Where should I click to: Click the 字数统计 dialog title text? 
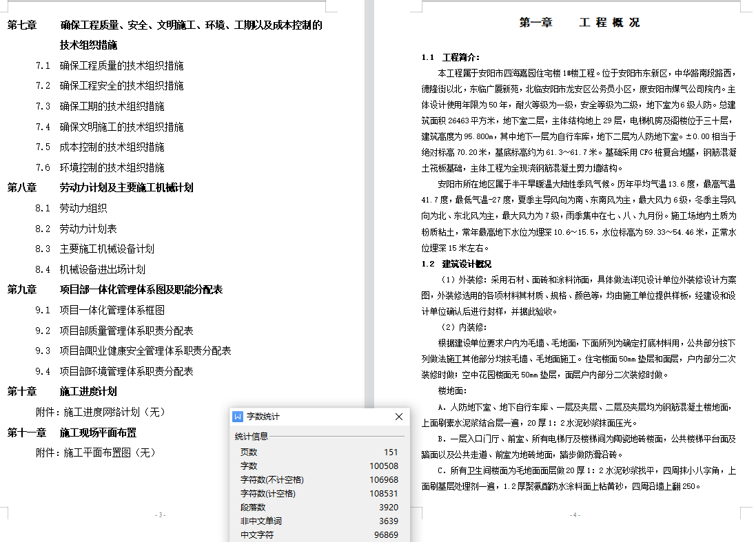coord(263,417)
